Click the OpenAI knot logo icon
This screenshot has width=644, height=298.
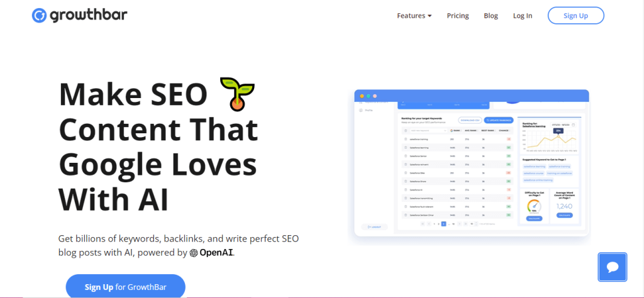(x=194, y=253)
